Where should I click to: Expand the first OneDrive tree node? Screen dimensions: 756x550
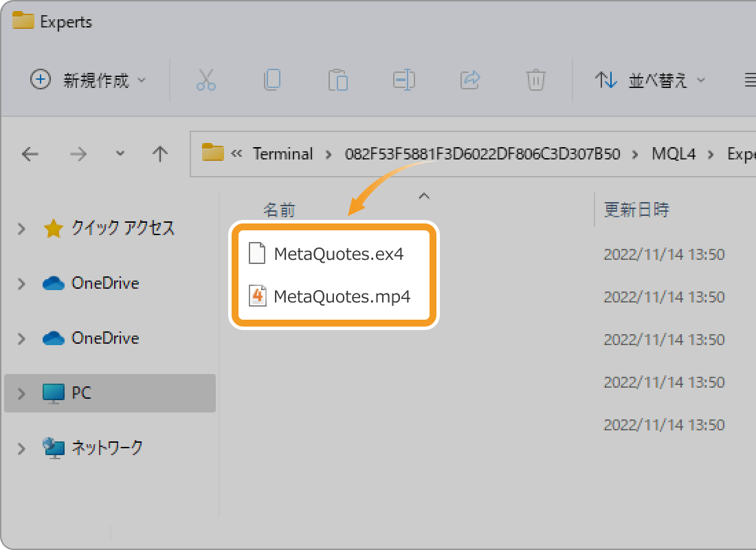click(x=21, y=284)
